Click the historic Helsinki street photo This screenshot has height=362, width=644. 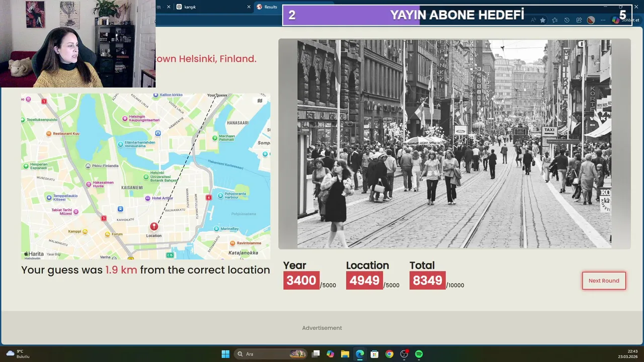pyautogui.click(x=454, y=144)
